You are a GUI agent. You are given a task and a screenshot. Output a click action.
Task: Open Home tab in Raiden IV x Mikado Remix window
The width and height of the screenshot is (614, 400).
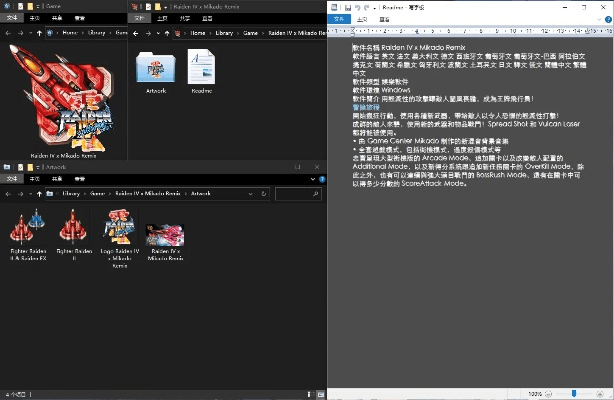coord(162,18)
